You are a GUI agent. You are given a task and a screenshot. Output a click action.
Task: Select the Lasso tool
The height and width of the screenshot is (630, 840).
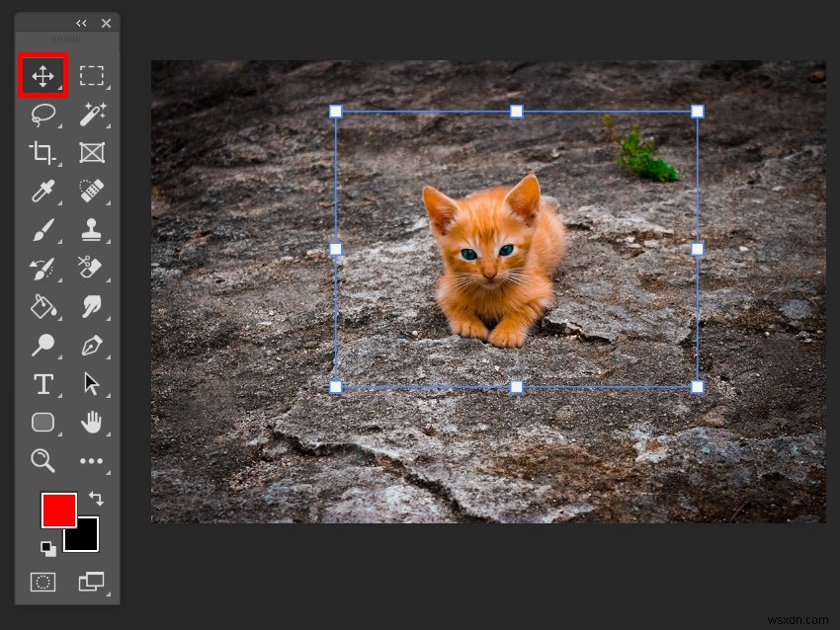[x=42, y=115]
